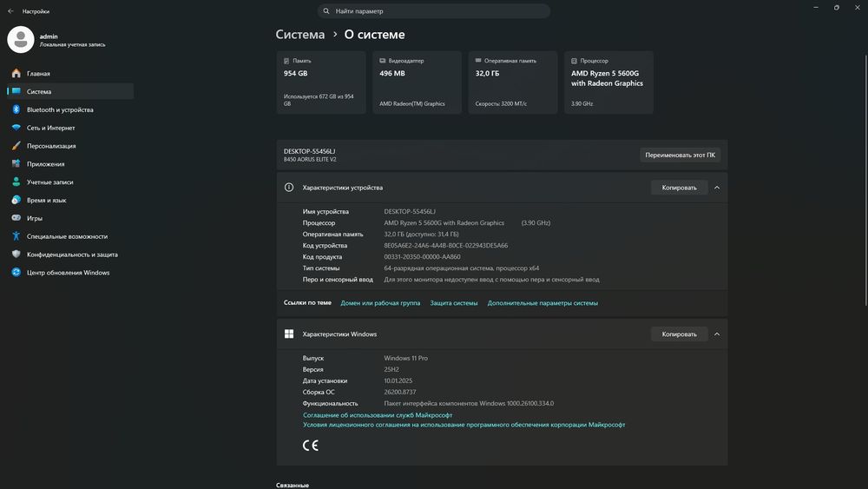Viewport: 868px width, 489px height.
Task: Click the admin account avatar
Action: (x=21, y=40)
